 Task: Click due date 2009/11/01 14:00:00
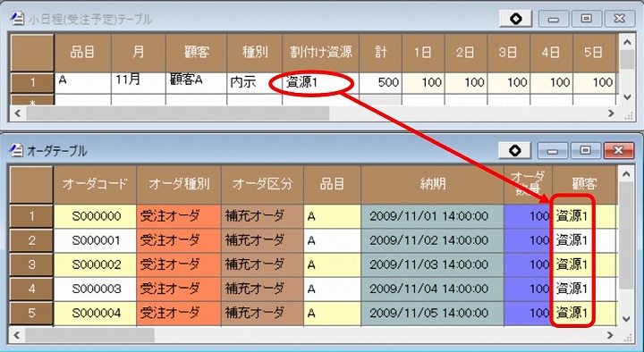tap(433, 216)
